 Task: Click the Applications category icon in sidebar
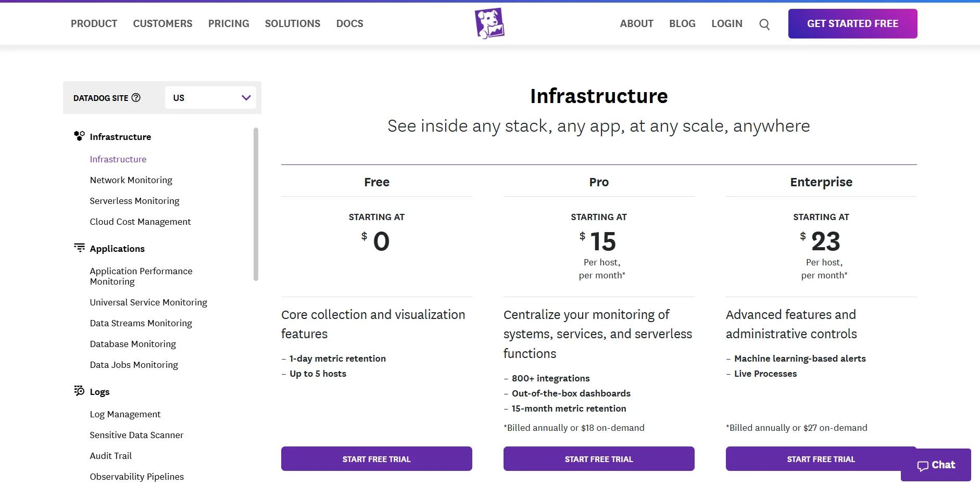tap(79, 248)
